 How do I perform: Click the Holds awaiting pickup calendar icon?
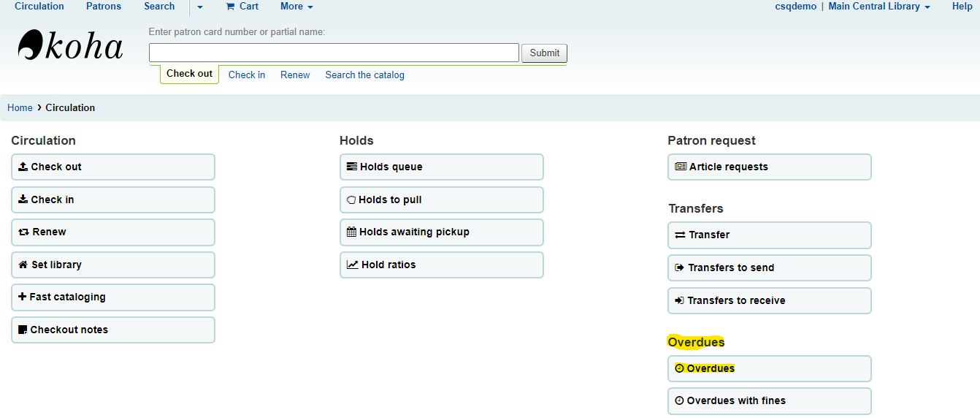pos(351,232)
